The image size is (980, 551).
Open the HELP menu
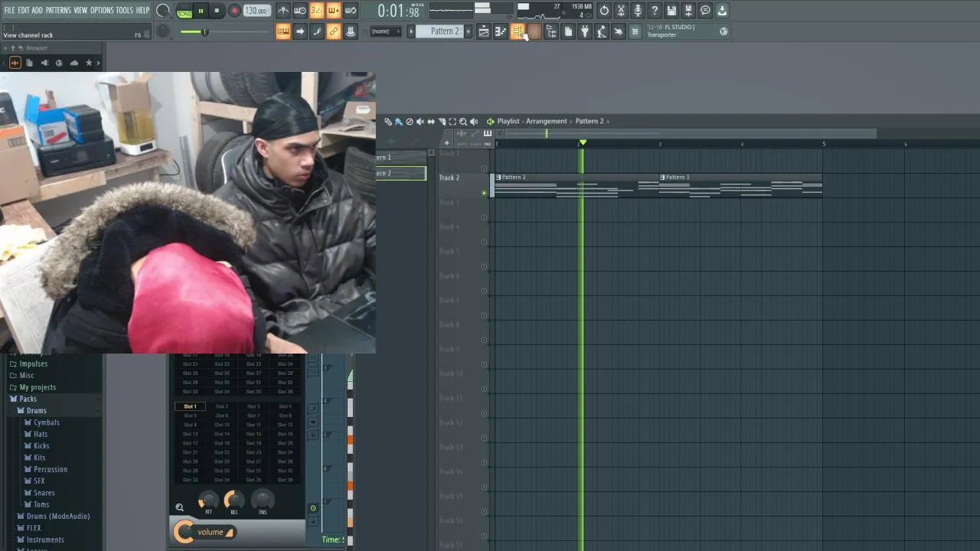coord(142,10)
